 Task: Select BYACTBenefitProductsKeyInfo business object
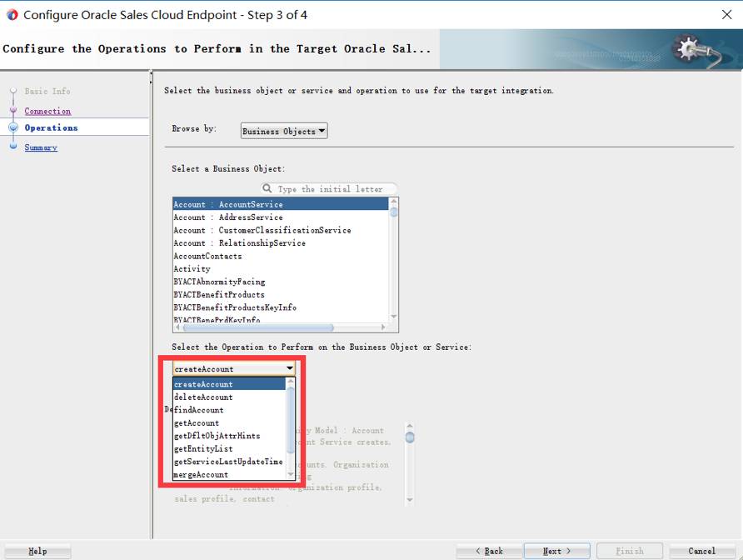pyautogui.click(x=281, y=307)
